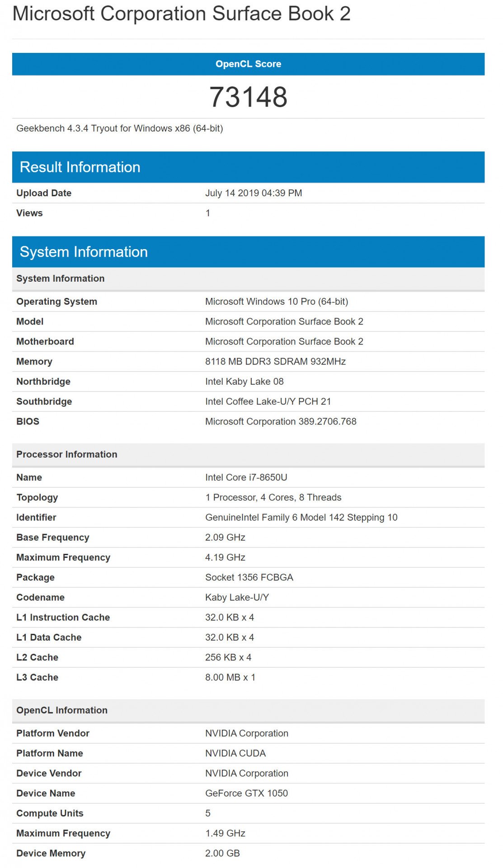The image size is (503, 868).
Task: Select the "Motherboard" row label
Action: coord(45,341)
